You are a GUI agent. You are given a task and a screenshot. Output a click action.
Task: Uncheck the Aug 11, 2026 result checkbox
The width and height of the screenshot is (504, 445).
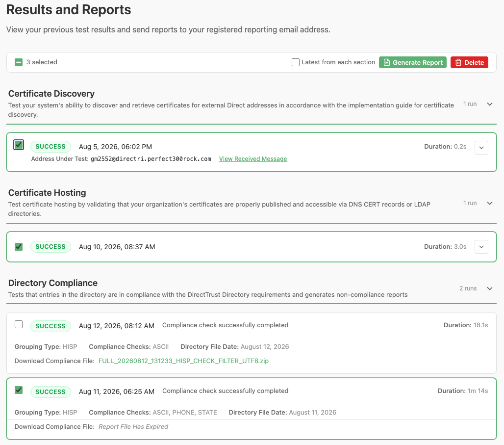click(19, 391)
